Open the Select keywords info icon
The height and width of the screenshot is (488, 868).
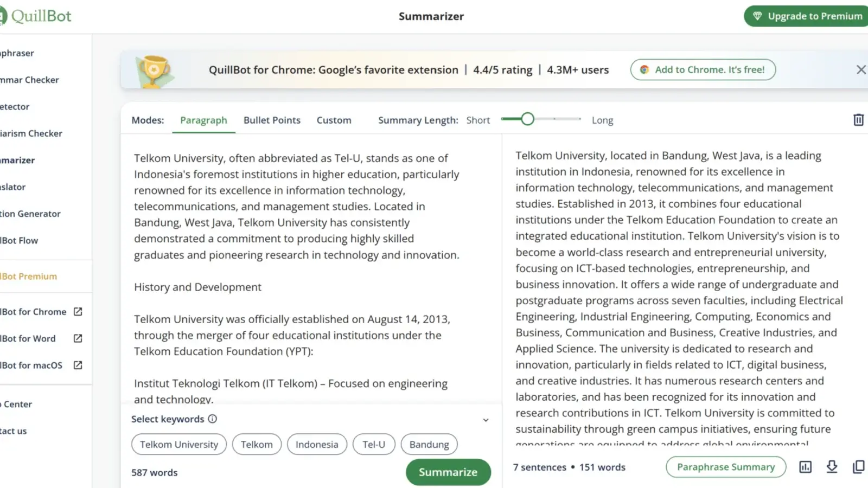[x=213, y=419]
